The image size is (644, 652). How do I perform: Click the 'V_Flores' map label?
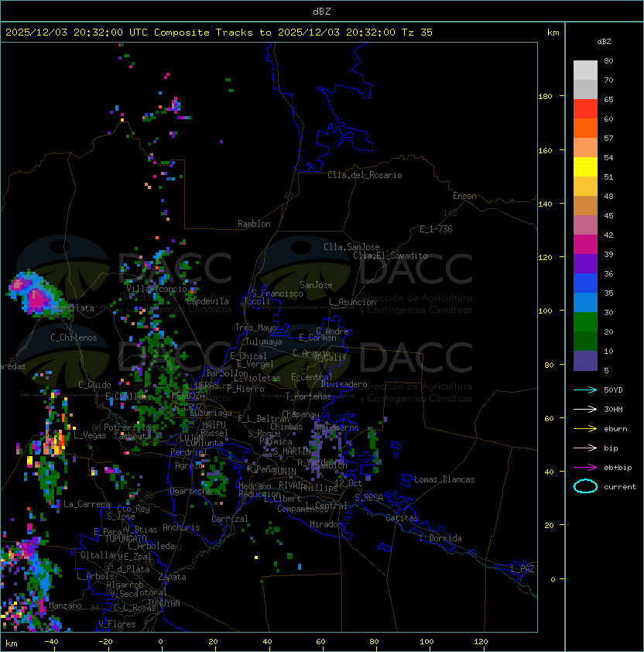coord(117,624)
